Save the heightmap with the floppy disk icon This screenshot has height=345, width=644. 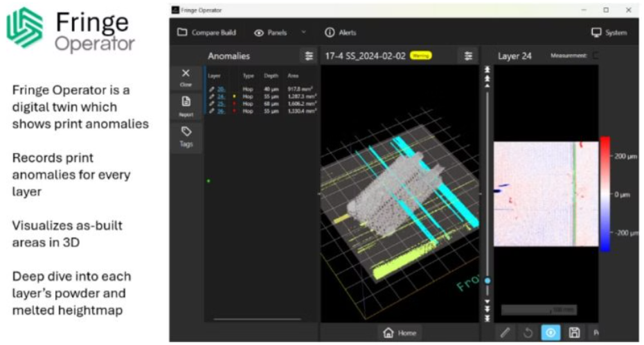click(574, 333)
